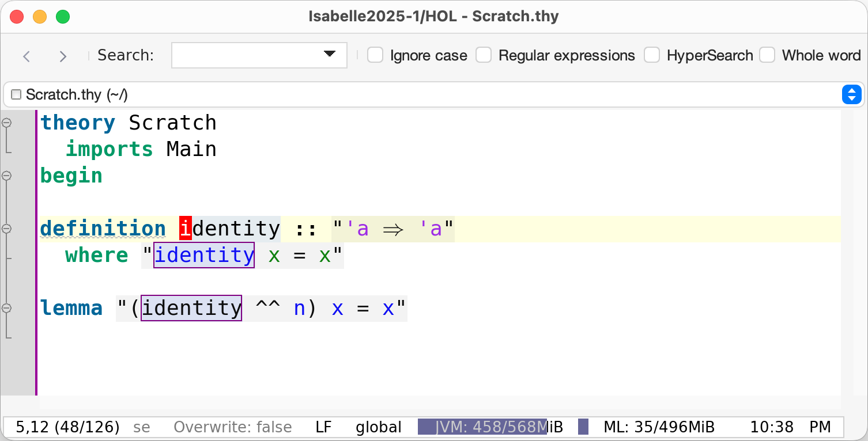The height and width of the screenshot is (441, 868).
Task: Click the previous search match arrow
Action: 27,56
